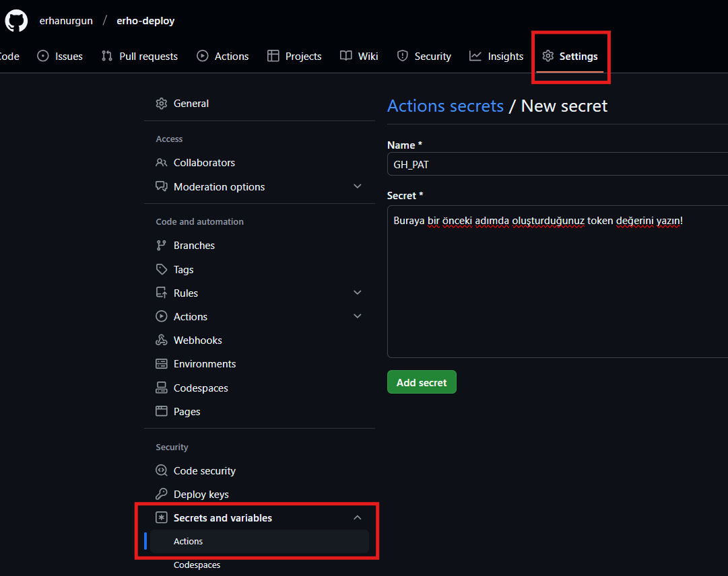Click the Settings gear icon in top nav

coord(548,56)
